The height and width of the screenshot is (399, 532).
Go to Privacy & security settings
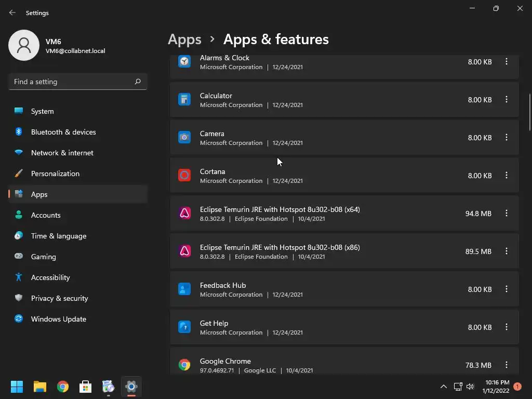click(59, 298)
